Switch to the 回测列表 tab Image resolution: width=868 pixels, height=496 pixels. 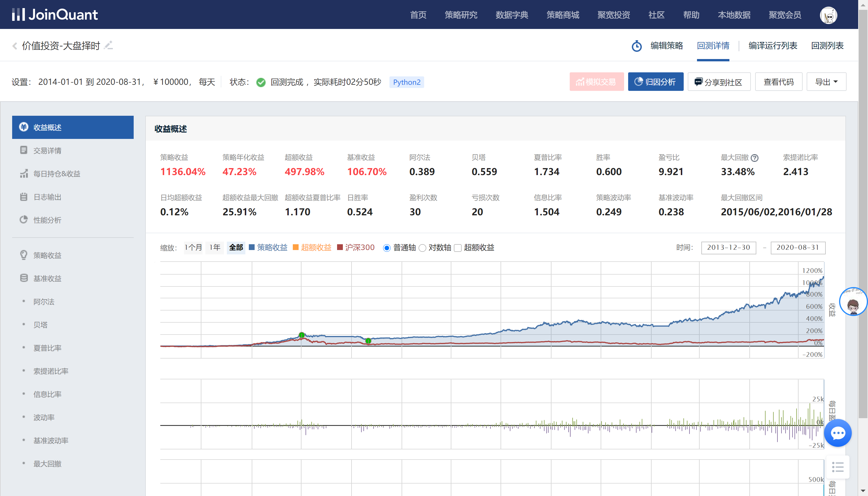[827, 46]
